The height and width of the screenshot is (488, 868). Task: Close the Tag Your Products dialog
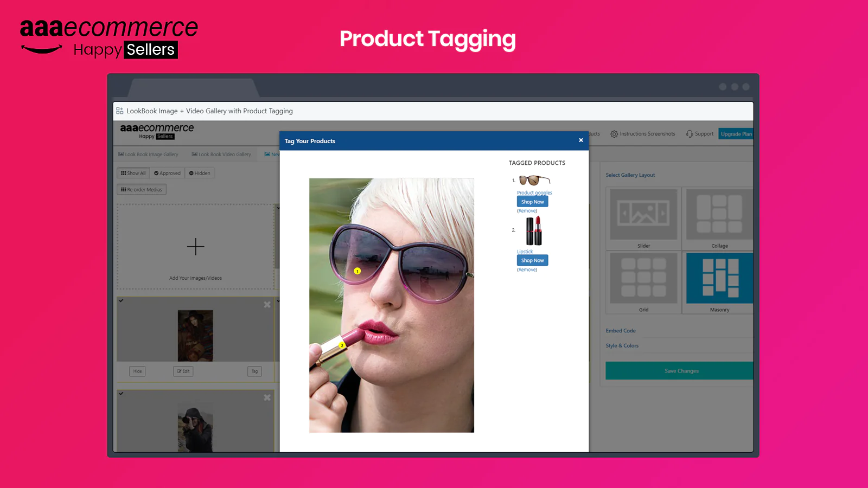[x=580, y=140]
